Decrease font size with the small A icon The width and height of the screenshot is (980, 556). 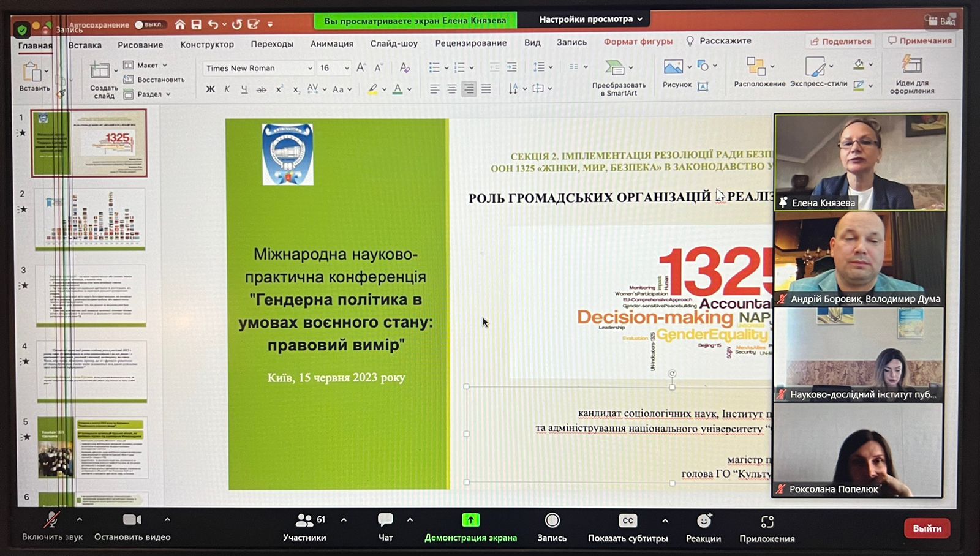pos(379,67)
